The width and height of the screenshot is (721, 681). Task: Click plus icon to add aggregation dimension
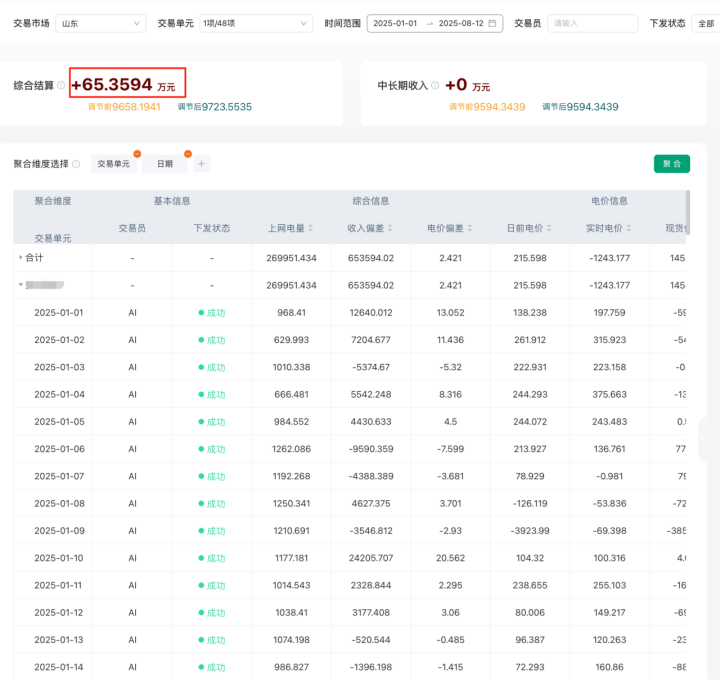(x=201, y=164)
